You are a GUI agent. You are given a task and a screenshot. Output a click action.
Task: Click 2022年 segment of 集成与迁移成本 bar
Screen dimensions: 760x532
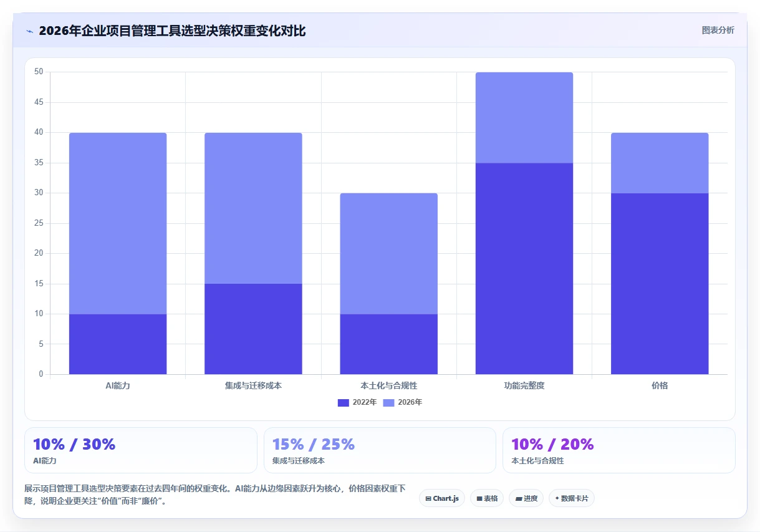(253, 329)
